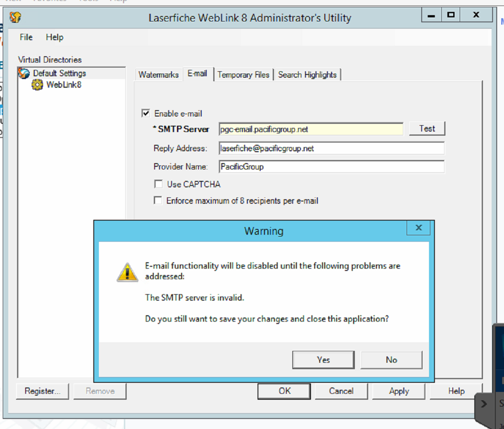Click the main OK button
504x429 pixels.
pos(284,391)
